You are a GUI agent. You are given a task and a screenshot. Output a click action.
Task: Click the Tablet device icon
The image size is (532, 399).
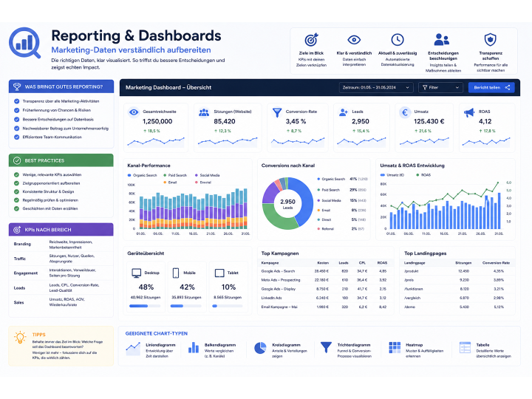(219, 273)
